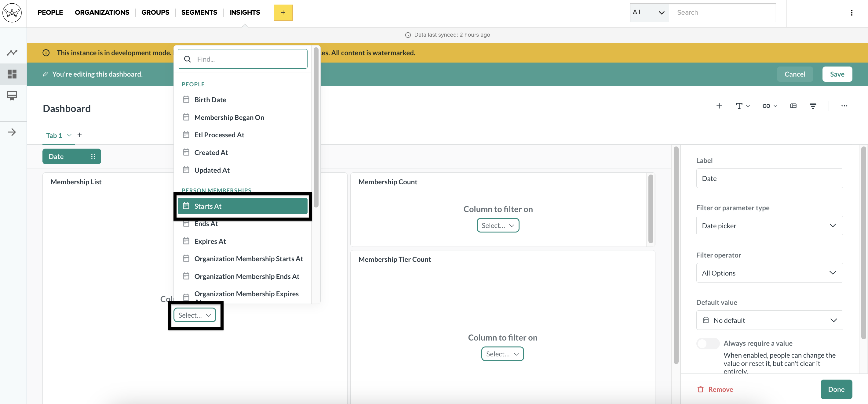Add a card with the plus icon
Screen dimensions: 868x404
point(719,106)
